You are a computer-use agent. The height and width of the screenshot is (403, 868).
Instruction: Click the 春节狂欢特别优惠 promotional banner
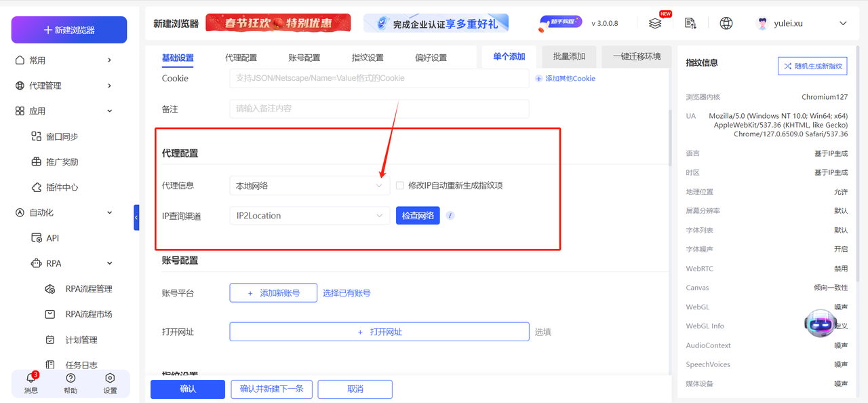click(278, 22)
